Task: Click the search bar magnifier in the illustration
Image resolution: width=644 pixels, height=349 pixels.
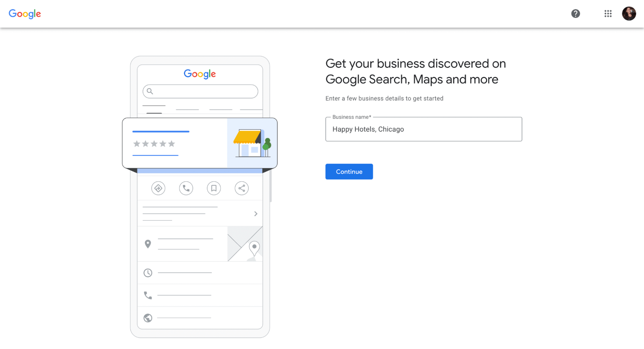Action: click(x=150, y=91)
